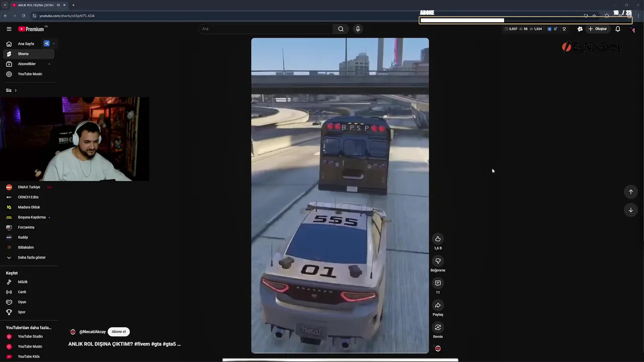The height and width of the screenshot is (362, 644).
Task: Open the Forzavista channel
Action: click(29, 227)
